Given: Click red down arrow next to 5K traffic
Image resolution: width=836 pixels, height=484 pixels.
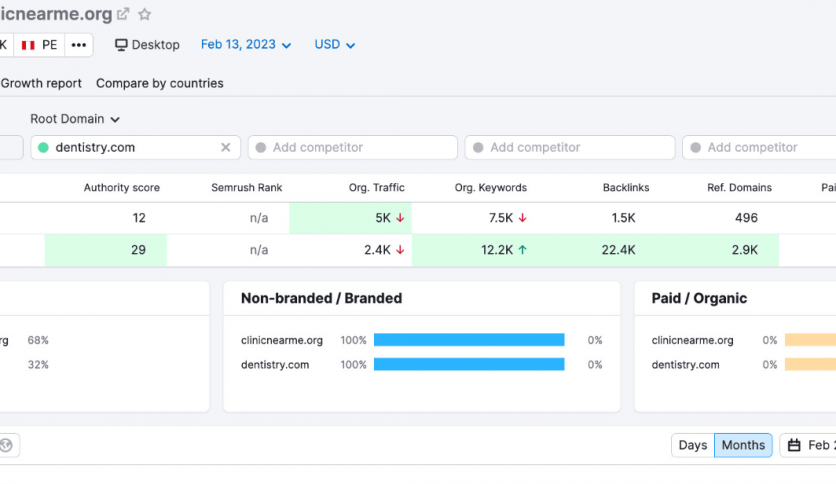Looking at the screenshot, I should (400, 218).
